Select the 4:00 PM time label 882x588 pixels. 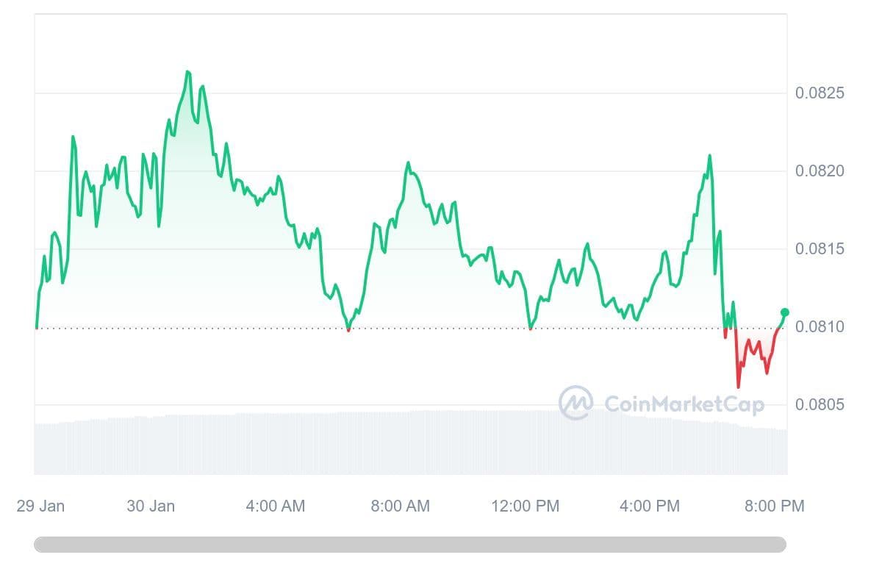pos(650,506)
